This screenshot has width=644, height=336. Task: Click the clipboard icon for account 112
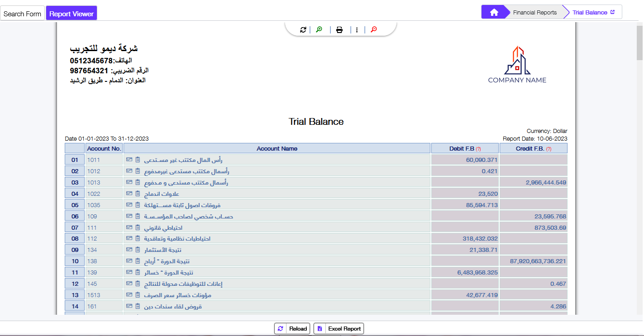[138, 238]
